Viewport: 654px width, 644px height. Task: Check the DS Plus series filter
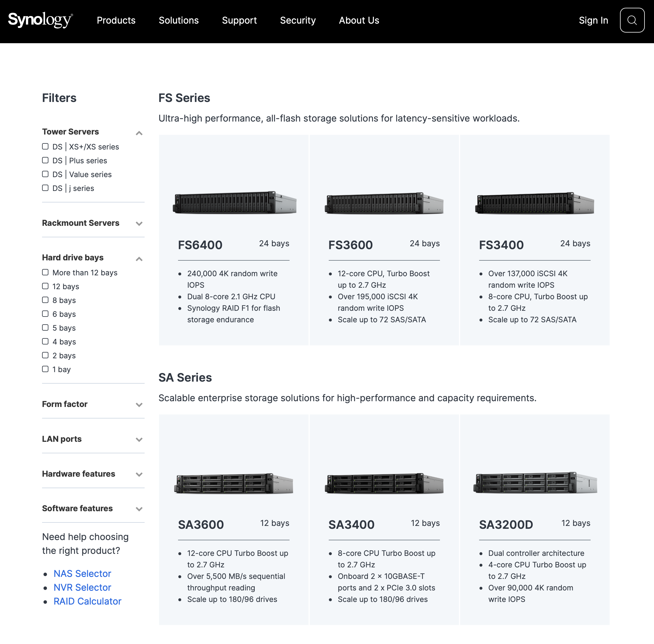point(45,160)
